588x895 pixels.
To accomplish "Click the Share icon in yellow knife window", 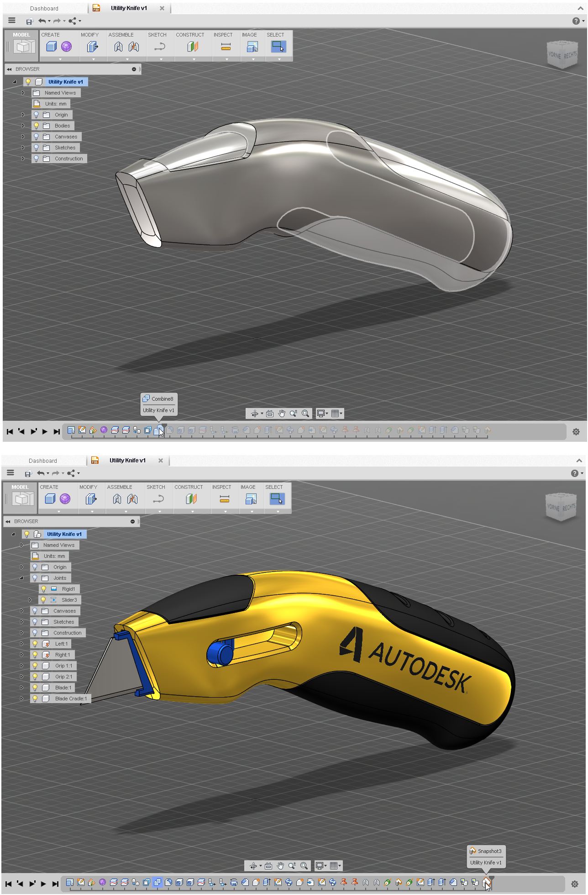I will [71, 473].
